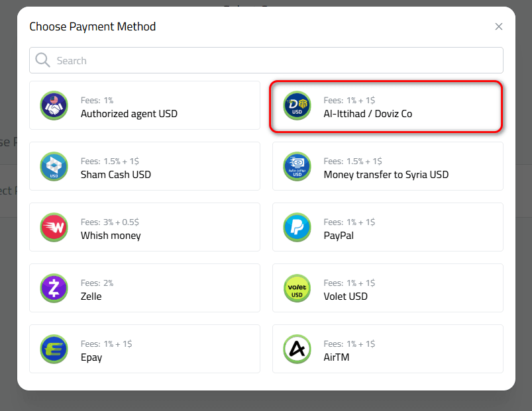This screenshot has height=411, width=532.
Task: Click 'Fees: 1%' on Authorized agent card
Action: 97,101
